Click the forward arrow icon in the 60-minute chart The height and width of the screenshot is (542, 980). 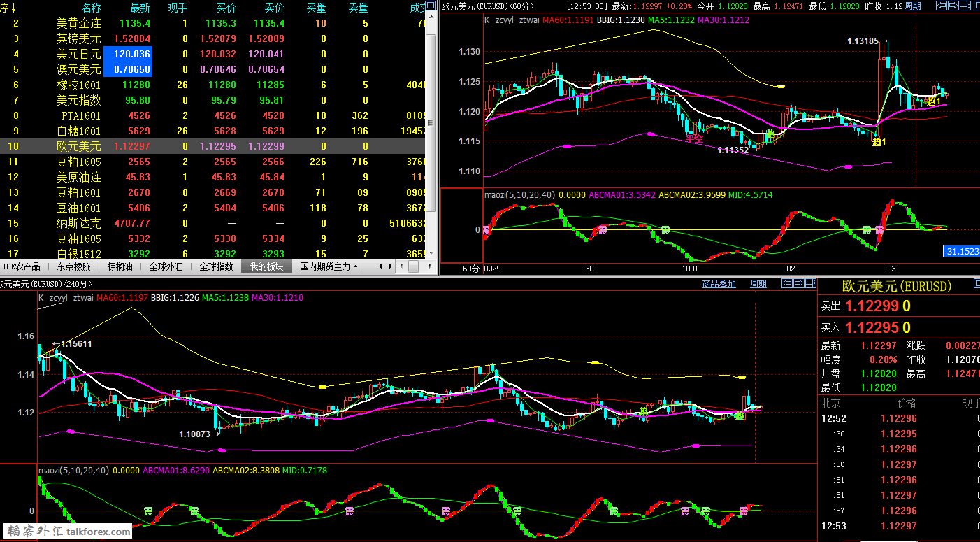pos(953,6)
